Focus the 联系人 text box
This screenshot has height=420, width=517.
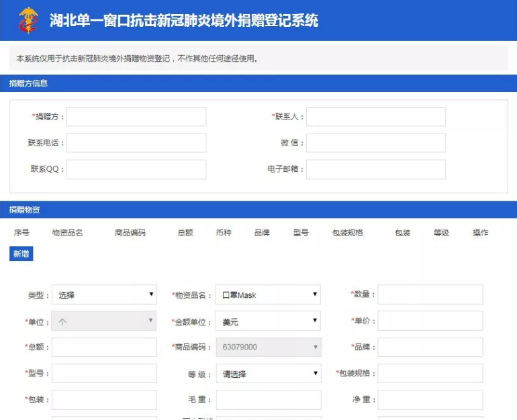point(376,117)
